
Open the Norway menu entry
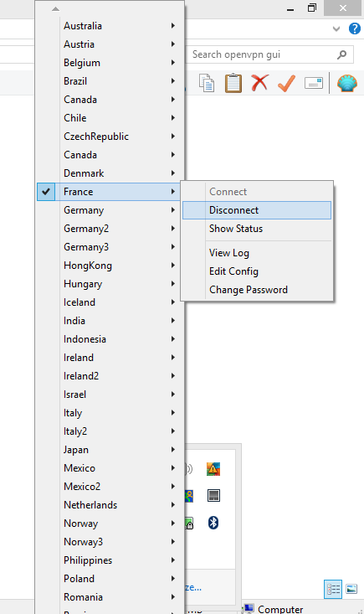pyautogui.click(x=109, y=524)
